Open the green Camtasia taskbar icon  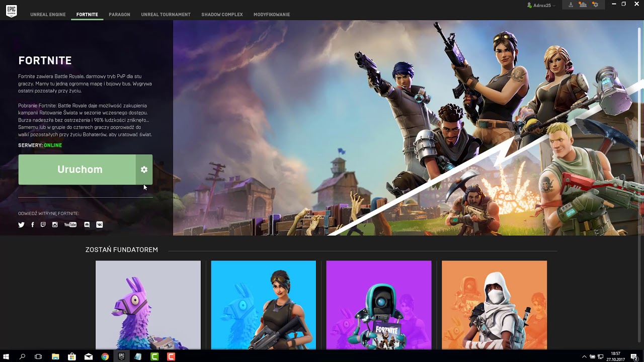tap(154, 356)
